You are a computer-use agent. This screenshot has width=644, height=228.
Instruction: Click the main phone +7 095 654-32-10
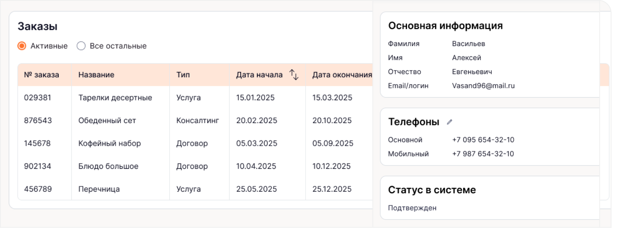point(483,140)
